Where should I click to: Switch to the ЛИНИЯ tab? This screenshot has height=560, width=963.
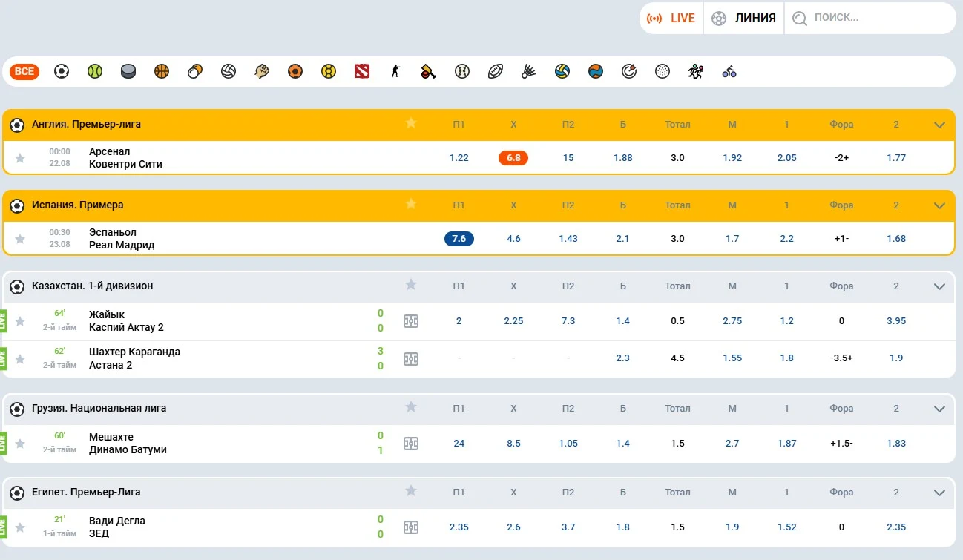coord(743,19)
